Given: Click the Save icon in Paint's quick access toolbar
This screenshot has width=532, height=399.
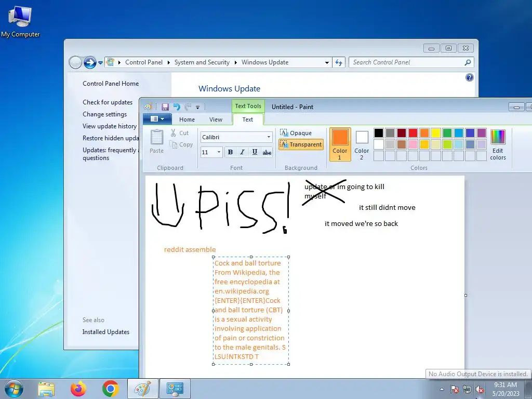Looking at the screenshot, I should click(165, 107).
